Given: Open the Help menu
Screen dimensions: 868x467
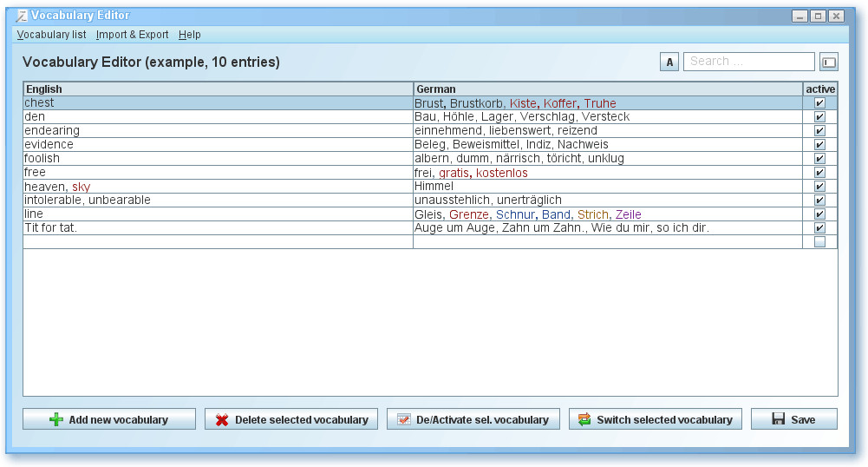Looking at the screenshot, I should pos(189,35).
